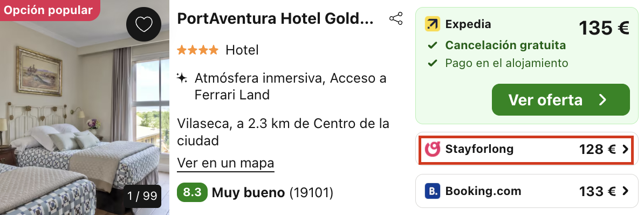Click the sparkle highlights icon
This screenshot has height=215, width=644.
click(182, 78)
